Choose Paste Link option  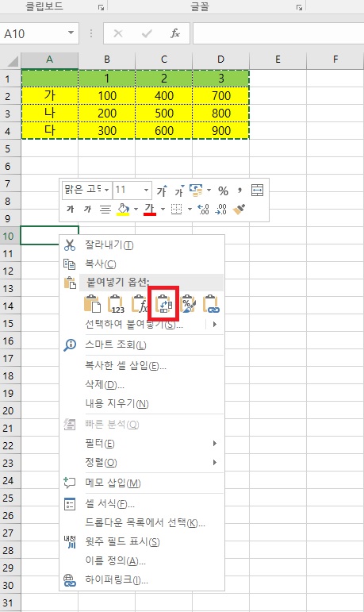coord(211,304)
